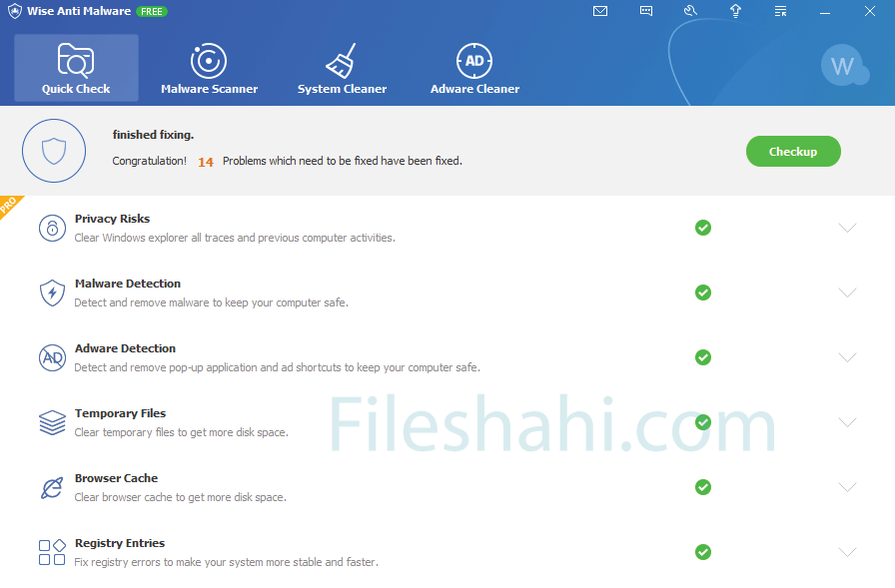Expand the Registry Entries row chevron
Screen dimensions: 895x588
[x=847, y=552]
